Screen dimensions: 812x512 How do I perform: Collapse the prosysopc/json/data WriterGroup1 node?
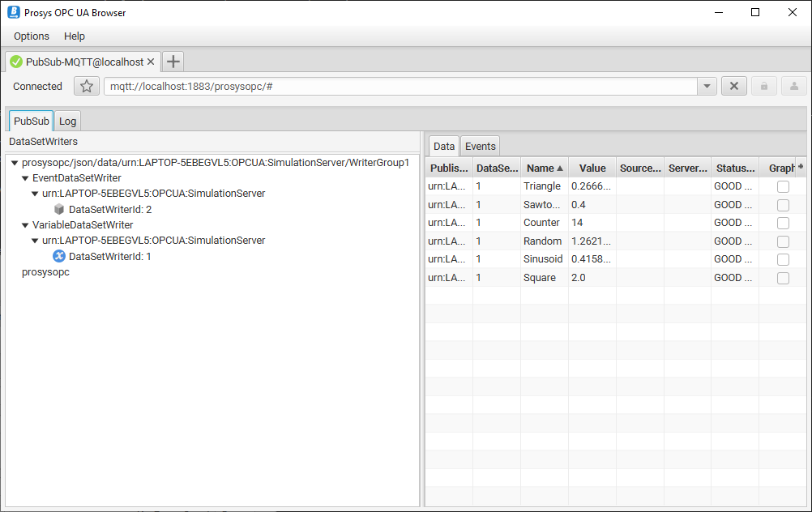point(15,163)
